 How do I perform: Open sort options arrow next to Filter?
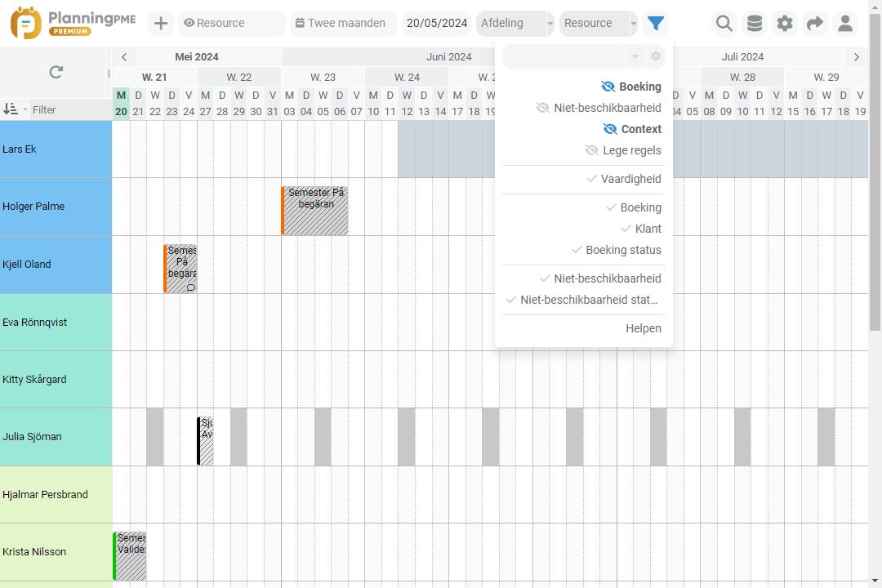pos(24,109)
